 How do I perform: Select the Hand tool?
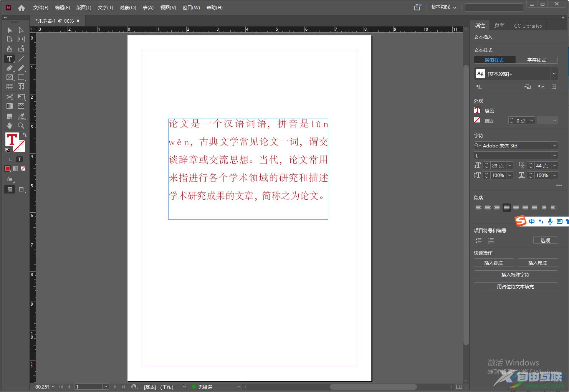[10, 126]
